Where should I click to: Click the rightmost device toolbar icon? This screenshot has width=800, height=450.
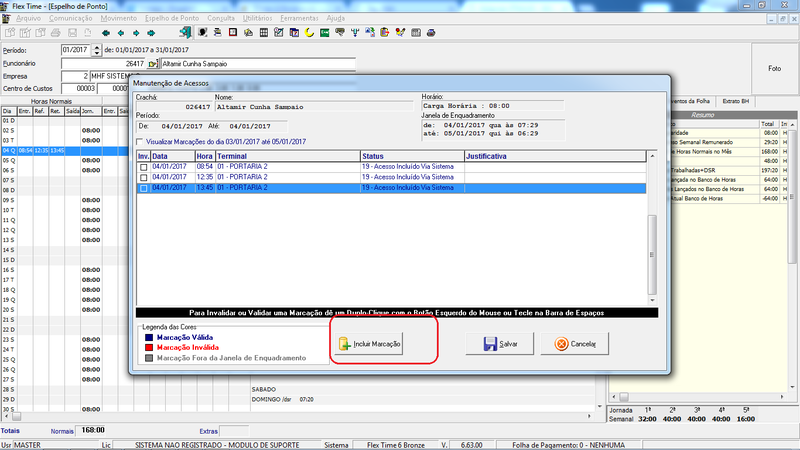pyautogui.click(x=431, y=33)
